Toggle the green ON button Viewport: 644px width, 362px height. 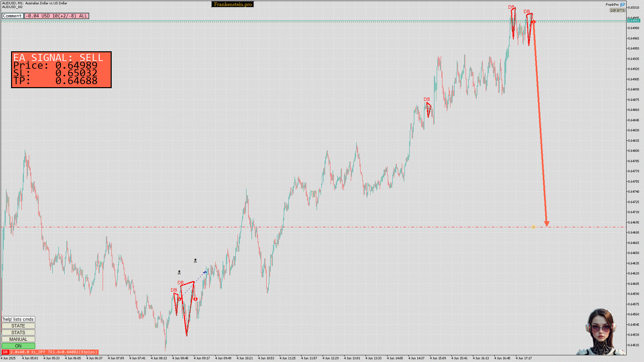point(18,346)
